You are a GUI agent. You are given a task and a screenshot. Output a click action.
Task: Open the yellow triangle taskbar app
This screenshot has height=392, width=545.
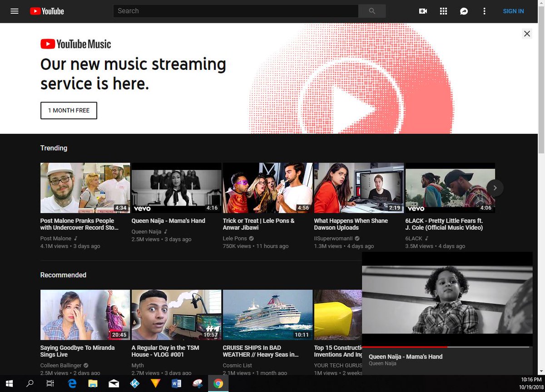tap(155, 383)
